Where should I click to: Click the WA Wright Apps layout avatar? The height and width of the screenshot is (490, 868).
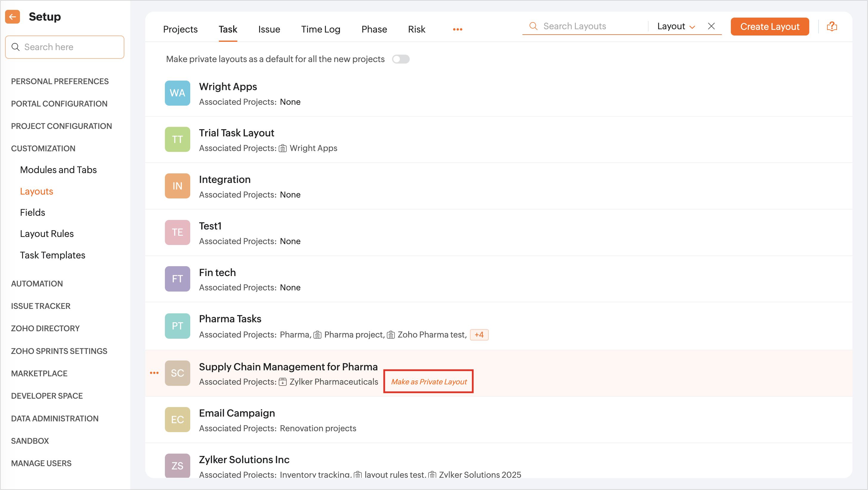(177, 93)
